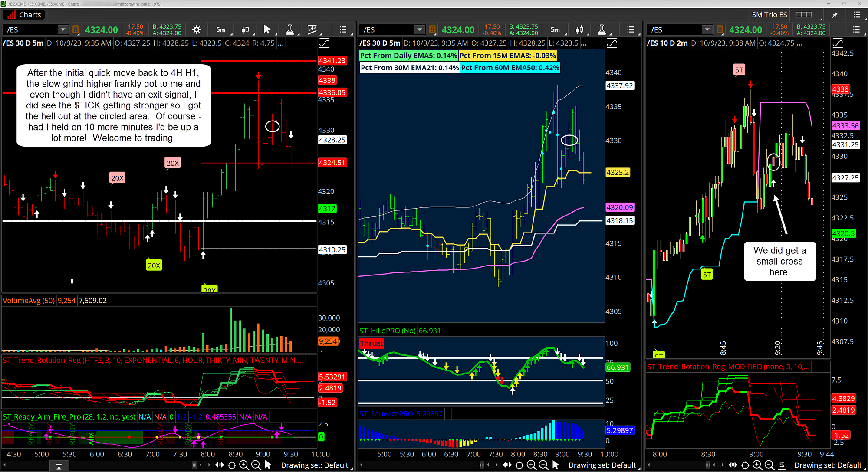This screenshot has width=868, height=472.
Task: Click the 4341.23 price bubble on left axis
Action: 332,61
